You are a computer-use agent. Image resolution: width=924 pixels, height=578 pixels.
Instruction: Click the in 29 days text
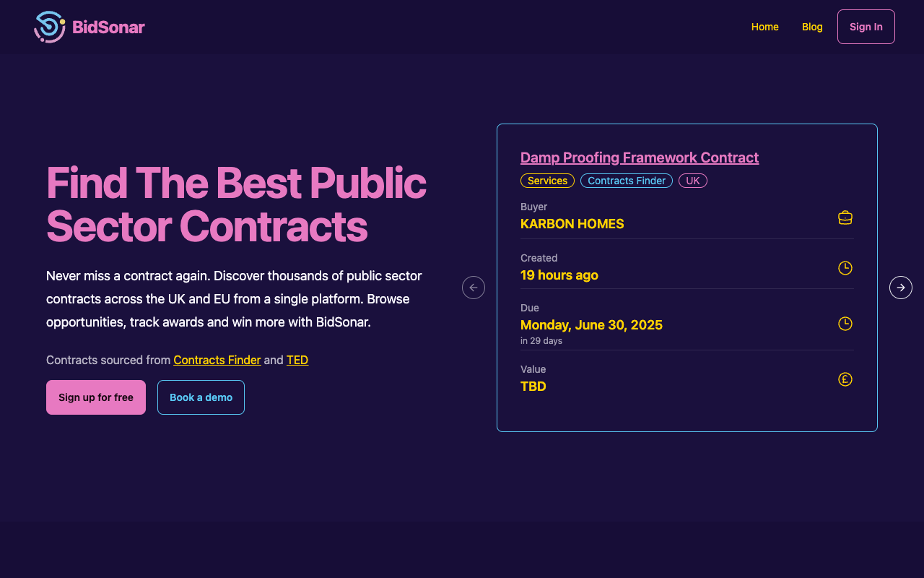[541, 341]
